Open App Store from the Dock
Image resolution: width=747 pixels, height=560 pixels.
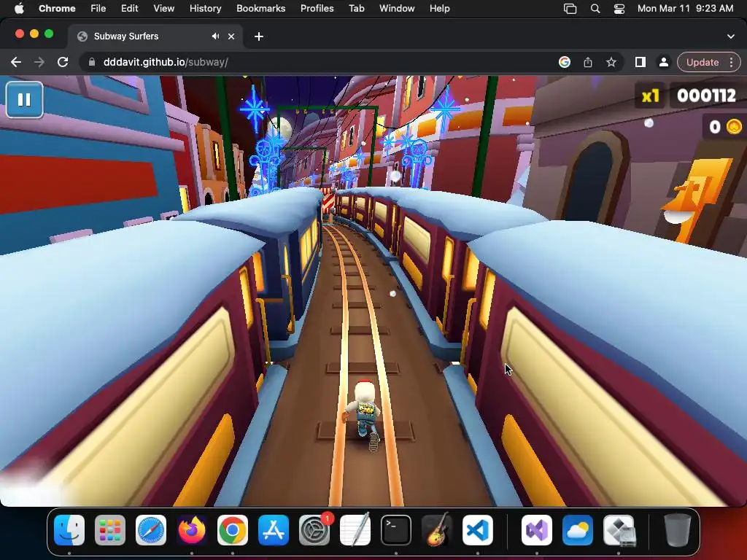click(274, 530)
